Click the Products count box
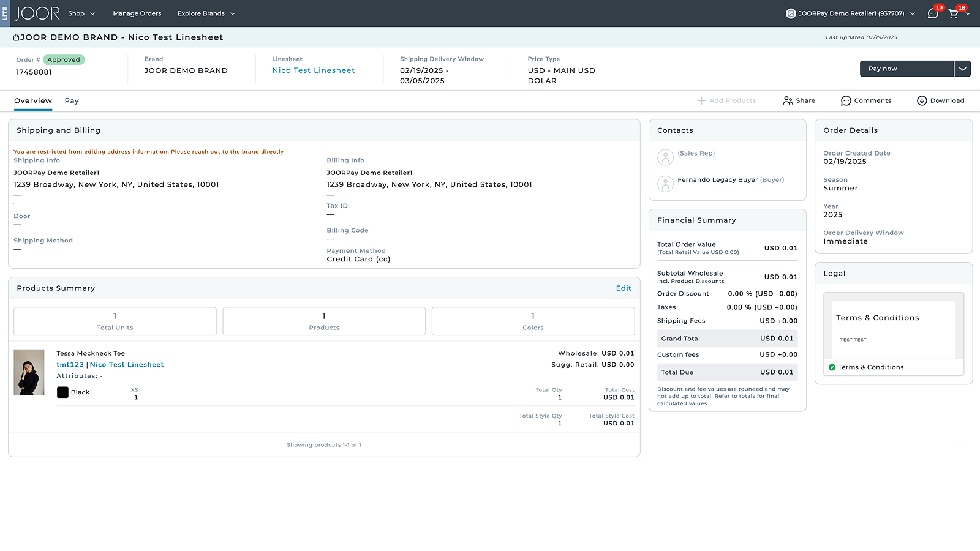Viewport: 980px width, 551px height. pyautogui.click(x=324, y=321)
